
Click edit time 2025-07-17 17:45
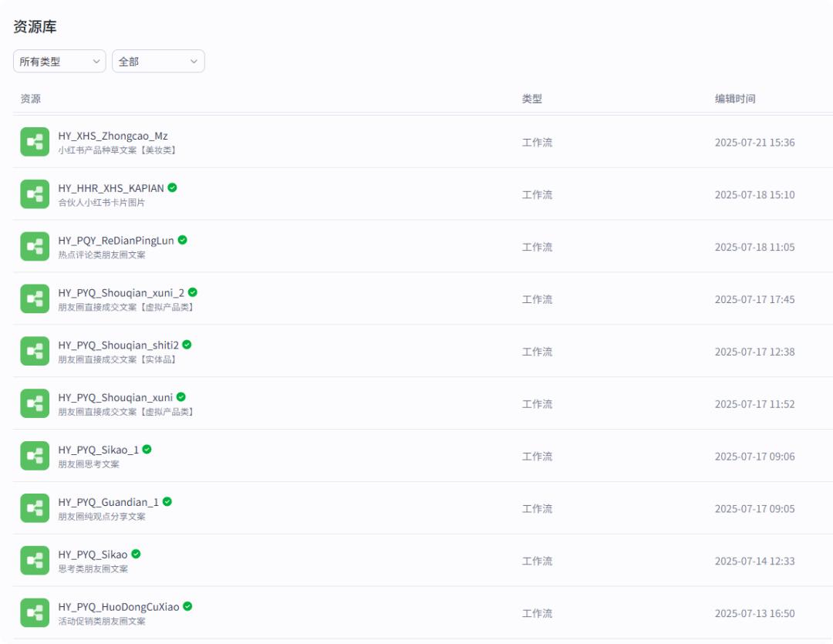(x=754, y=299)
